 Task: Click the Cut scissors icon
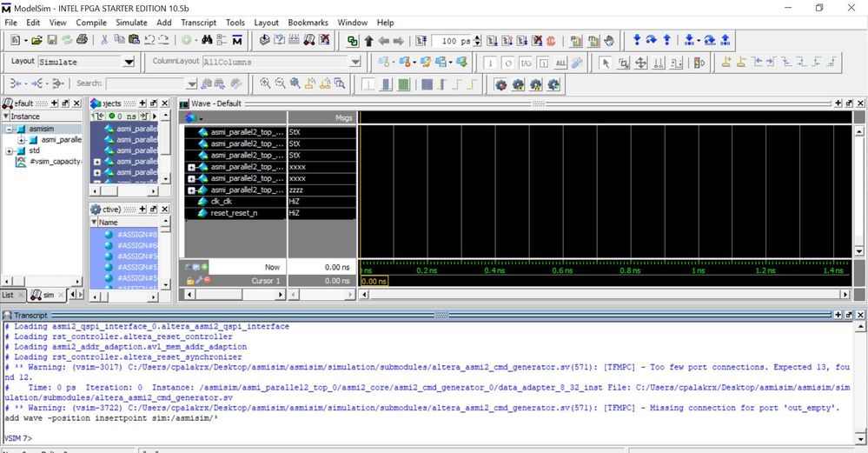point(105,40)
